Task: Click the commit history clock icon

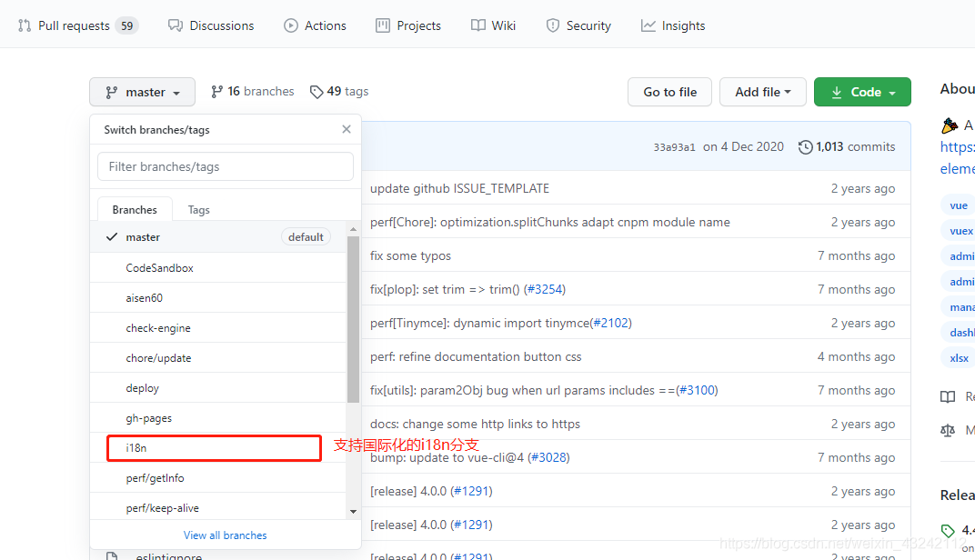Action: [x=805, y=147]
